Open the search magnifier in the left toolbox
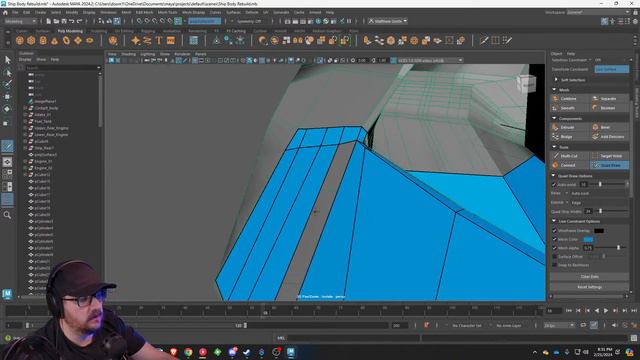Screen dimensions: 640x360 (7, 215)
